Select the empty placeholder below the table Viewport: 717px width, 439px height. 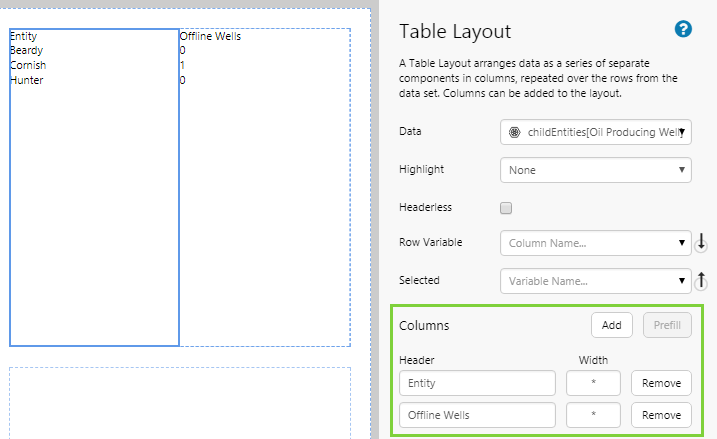[x=180, y=400]
